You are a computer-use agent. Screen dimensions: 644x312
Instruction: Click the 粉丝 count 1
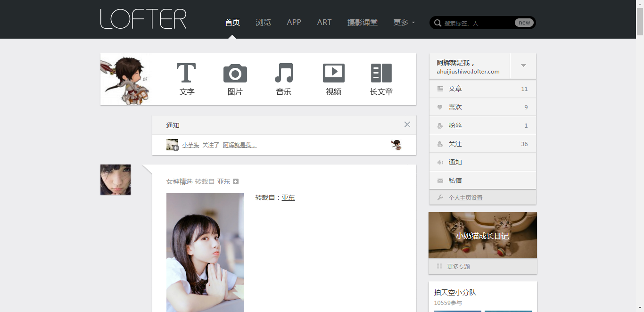pyautogui.click(x=526, y=125)
